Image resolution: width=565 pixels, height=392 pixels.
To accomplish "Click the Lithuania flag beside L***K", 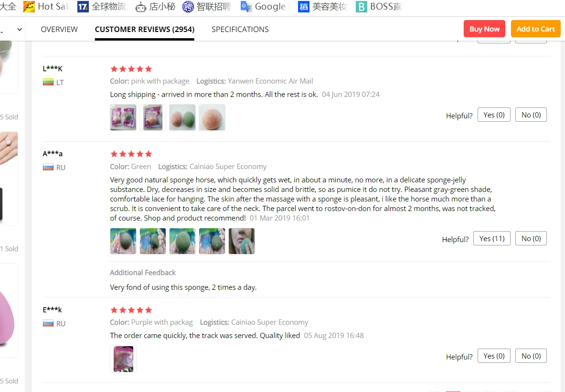I will (x=48, y=82).
